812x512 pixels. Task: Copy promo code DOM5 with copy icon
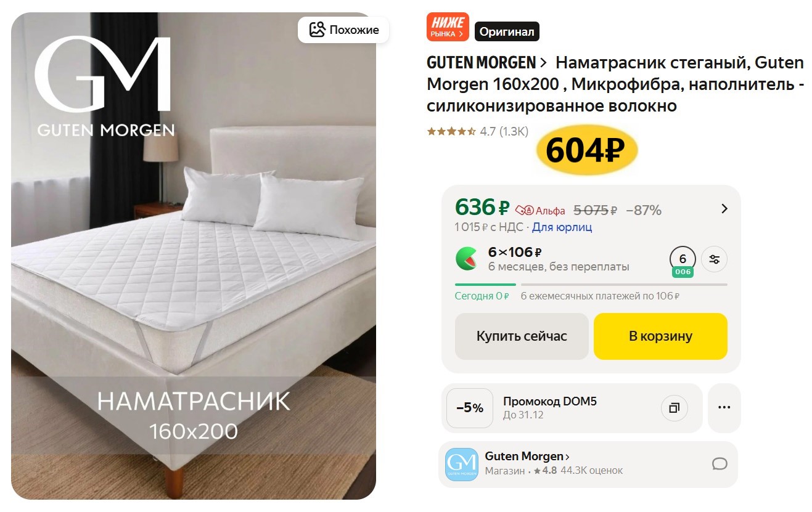[674, 408]
